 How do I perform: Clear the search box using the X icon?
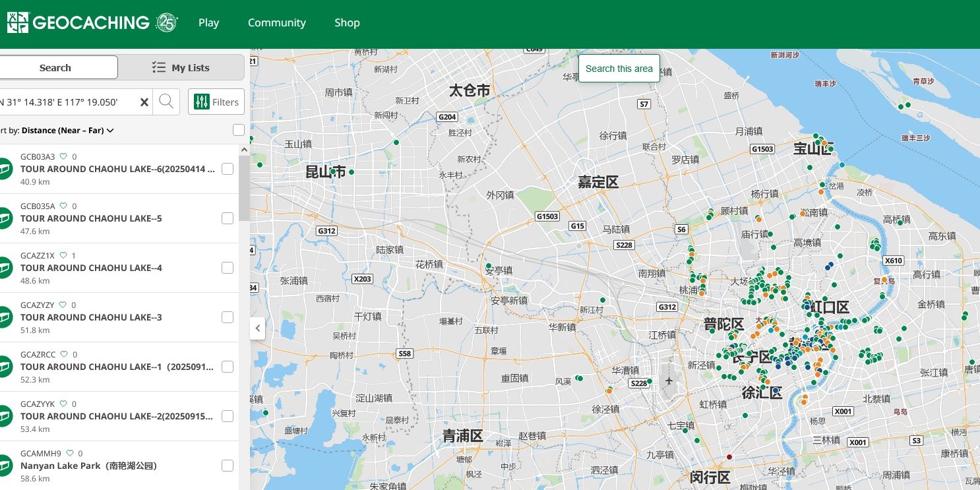pyautogui.click(x=144, y=102)
